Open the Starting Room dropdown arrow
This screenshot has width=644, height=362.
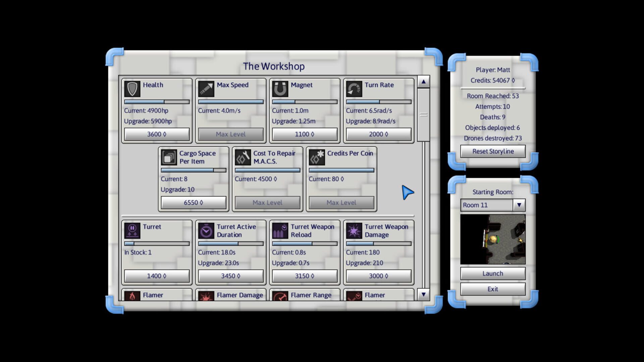(519, 205)
